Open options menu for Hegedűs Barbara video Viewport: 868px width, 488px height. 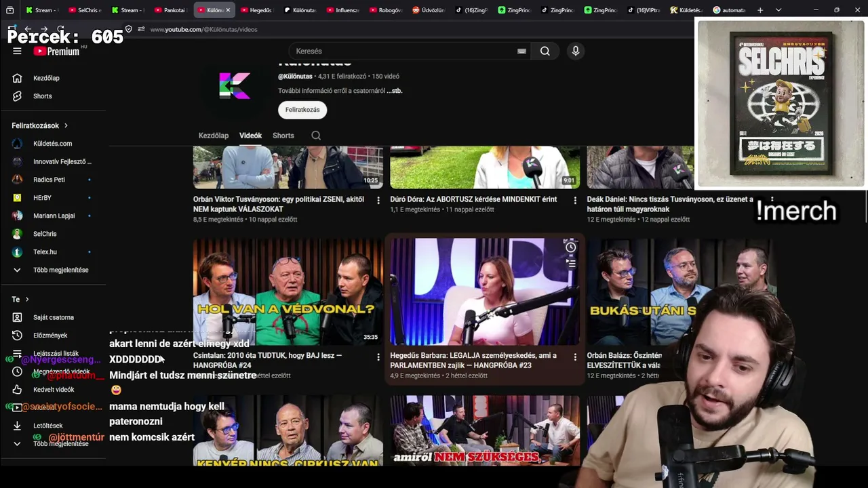575,357
